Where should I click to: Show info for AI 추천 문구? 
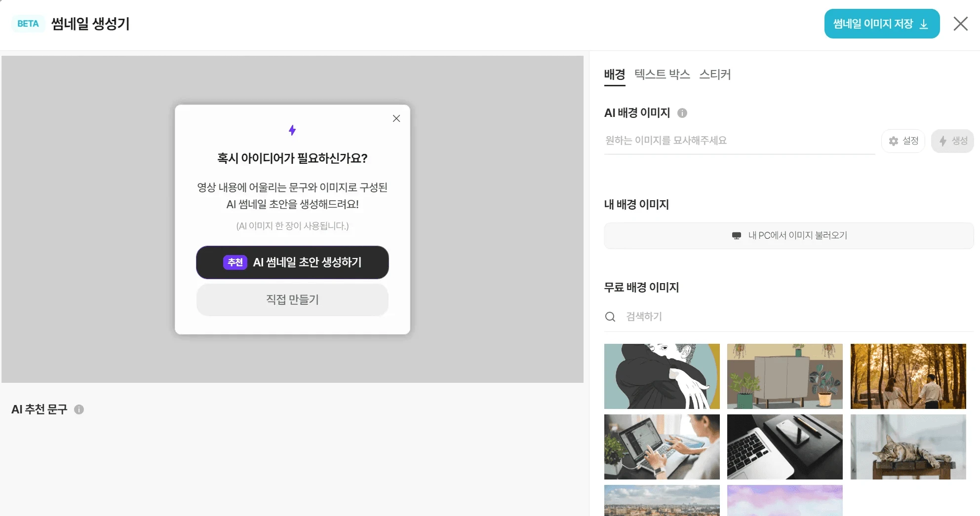tap(79, 409)
